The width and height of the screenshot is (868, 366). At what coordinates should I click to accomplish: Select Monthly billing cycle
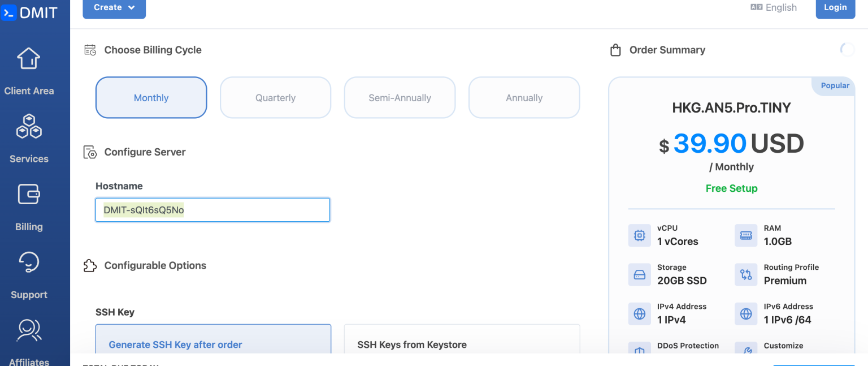pyautogui.click(x=151, y=98)
